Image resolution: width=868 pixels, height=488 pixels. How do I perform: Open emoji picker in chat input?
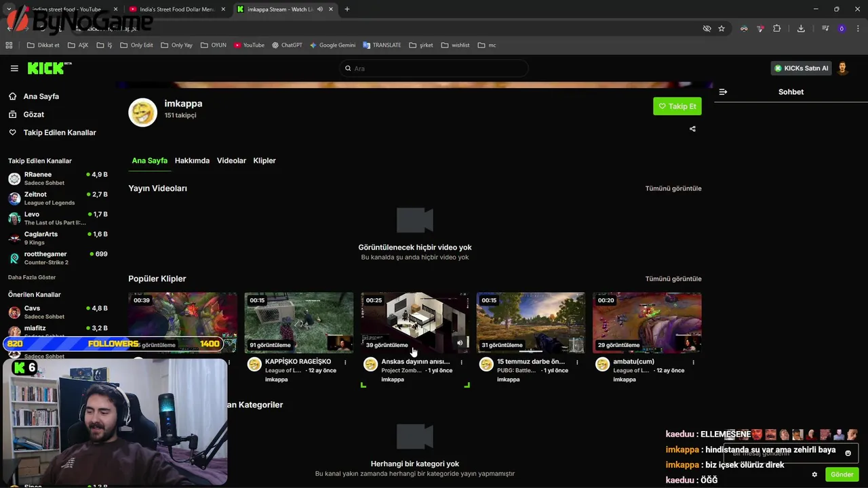(848, 453)
